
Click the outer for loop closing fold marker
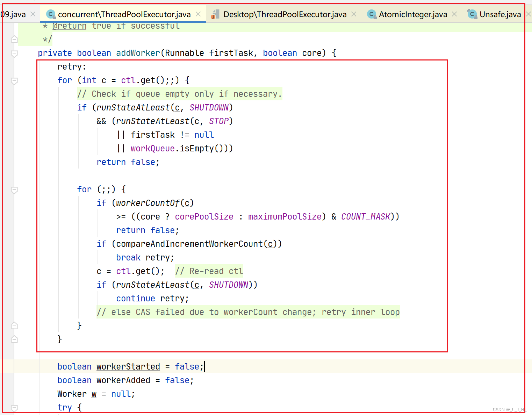tap(14, 339)
